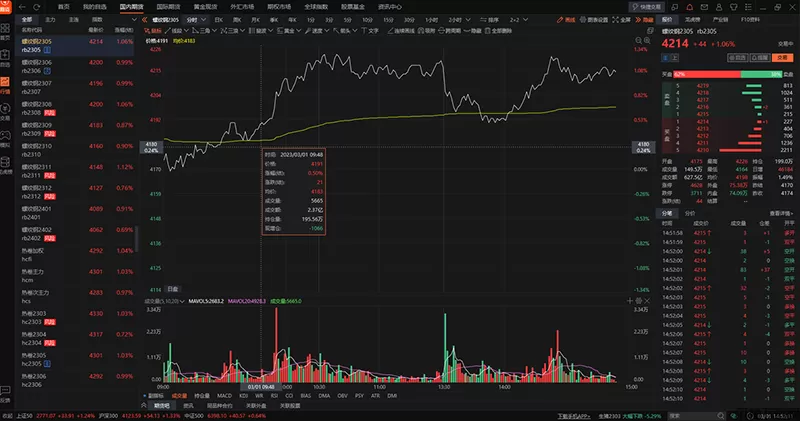
Task: Open the skin/theme shirt icon
Action: (734, 7)
